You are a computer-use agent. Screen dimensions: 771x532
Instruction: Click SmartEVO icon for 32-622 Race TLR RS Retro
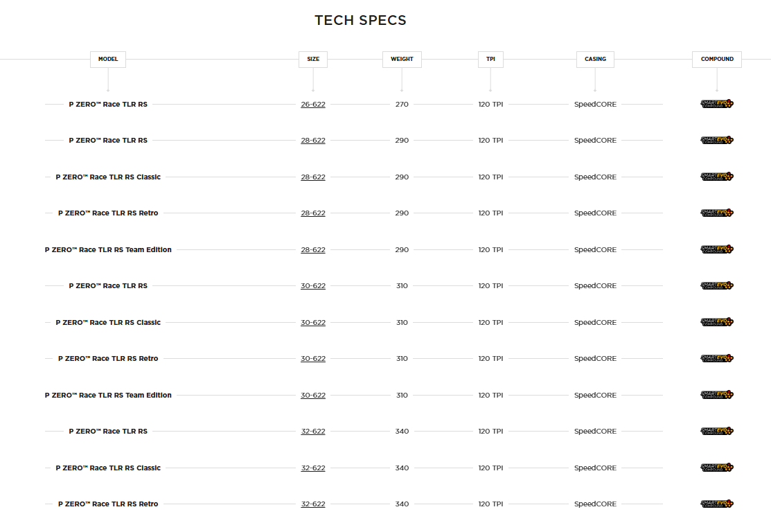click(716, 504)
